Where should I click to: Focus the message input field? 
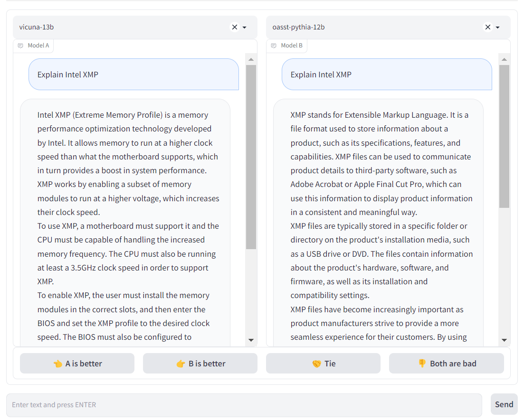pyautogui.click(x=243, y=404)
